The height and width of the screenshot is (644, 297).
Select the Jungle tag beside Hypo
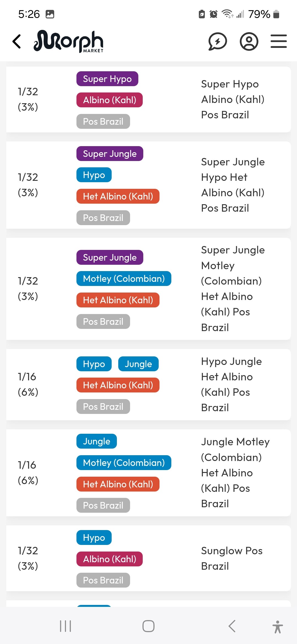tap(138, 364)
